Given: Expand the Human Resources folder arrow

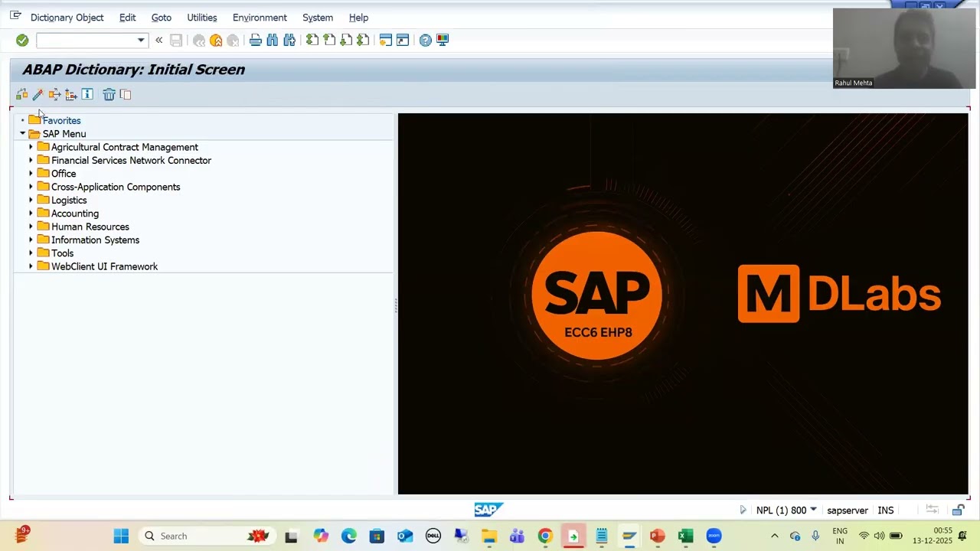Looking at the screenshot, I should 31,227.
